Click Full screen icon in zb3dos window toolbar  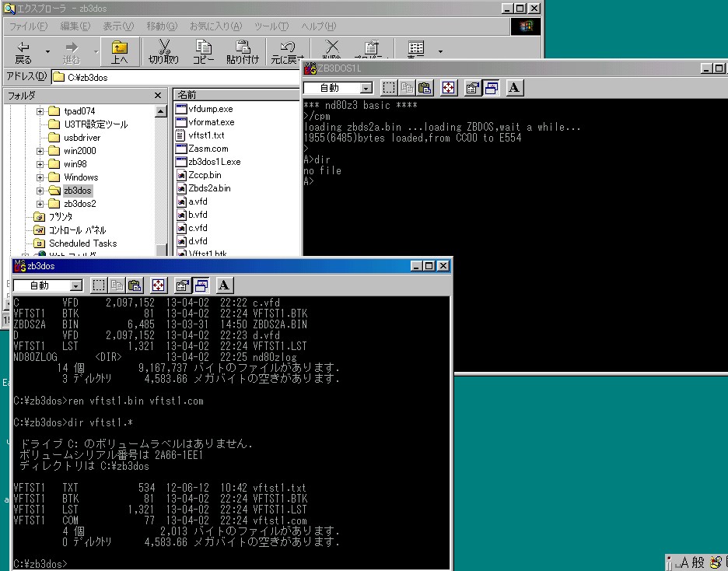tap(158, 285)
